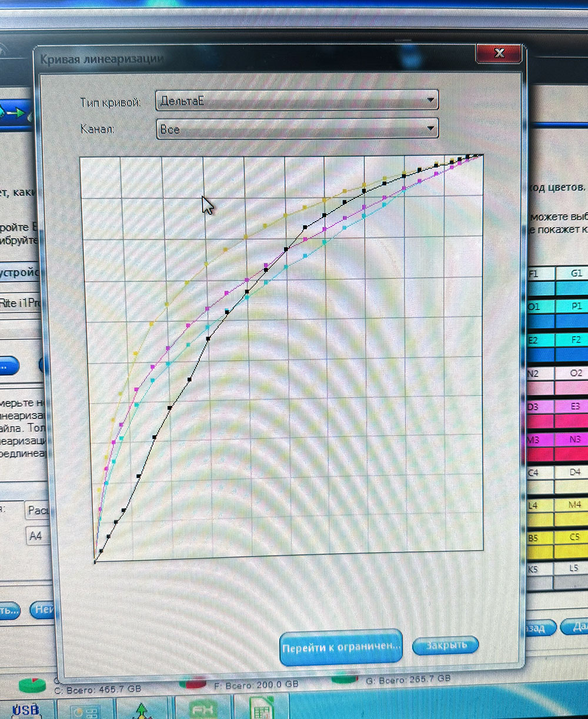Click the Закрыть button
The width and height of the screenshot is (588, 719).
(x=445, y=645)
